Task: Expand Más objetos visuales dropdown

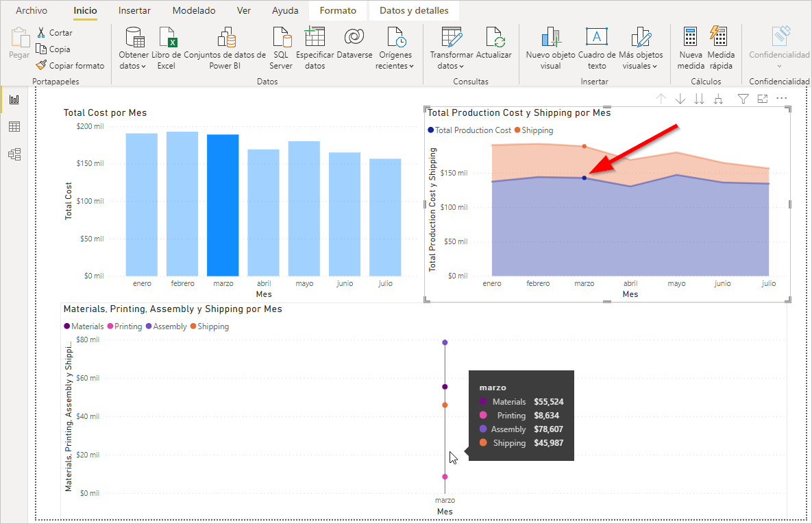Action: point(641,48)
